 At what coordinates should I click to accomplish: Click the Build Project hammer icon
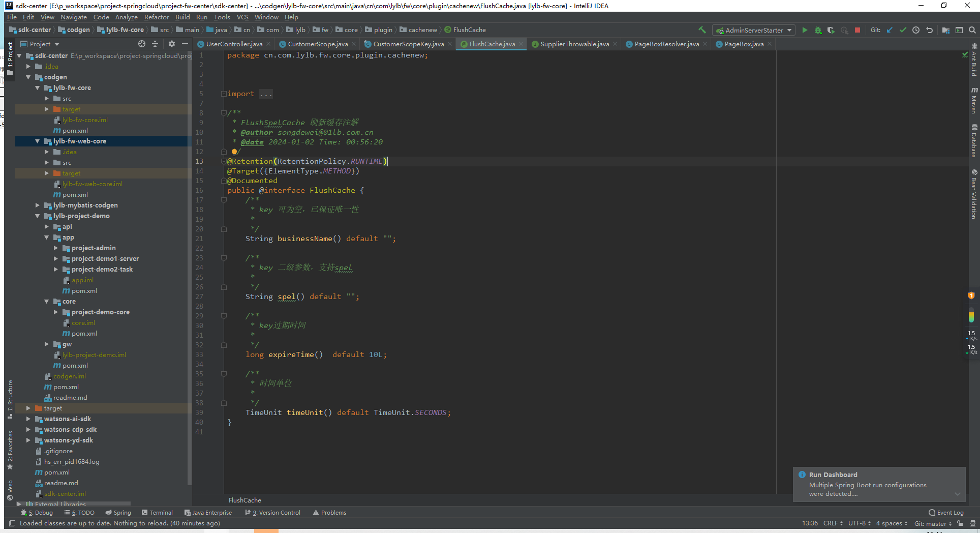(x=702, y=30)
